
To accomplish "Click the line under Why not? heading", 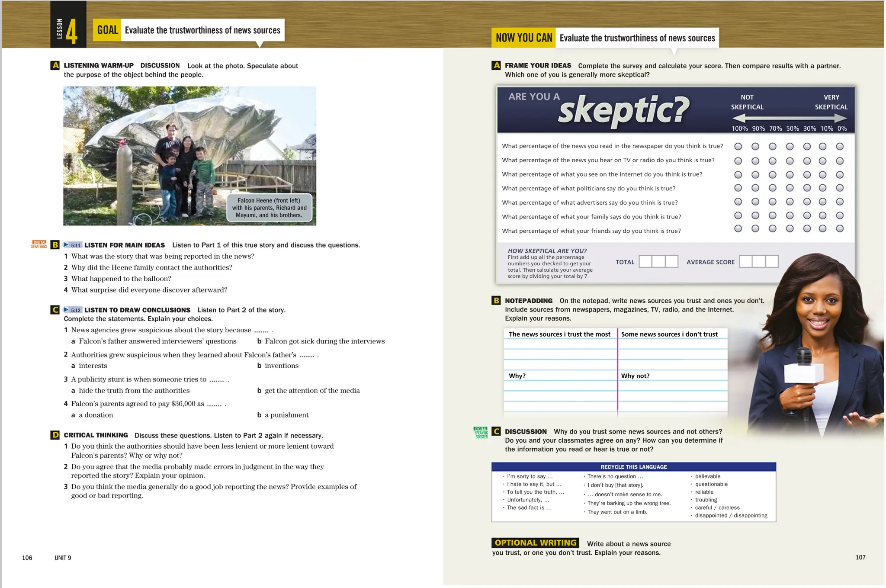I will tap(673, 386).
